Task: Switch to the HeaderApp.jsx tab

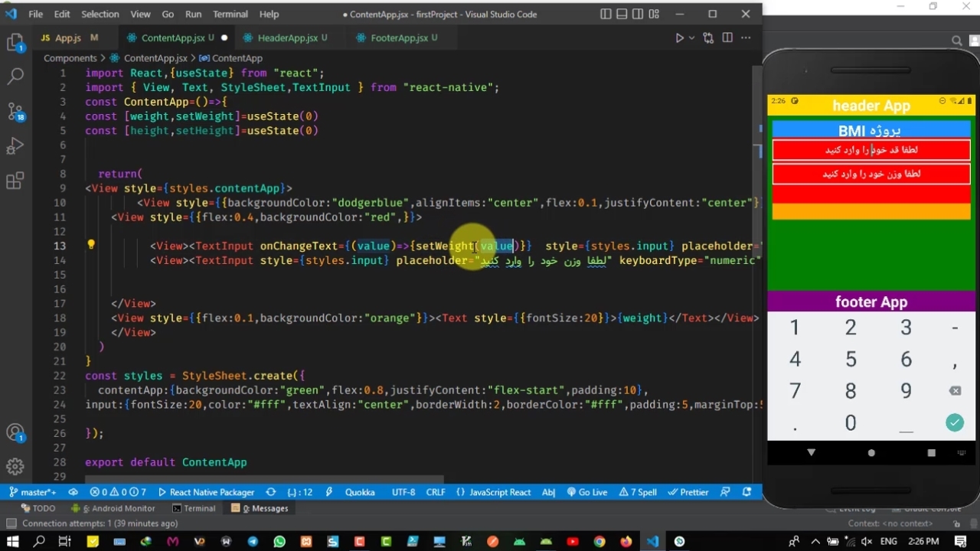Action: tap(287, 37)
